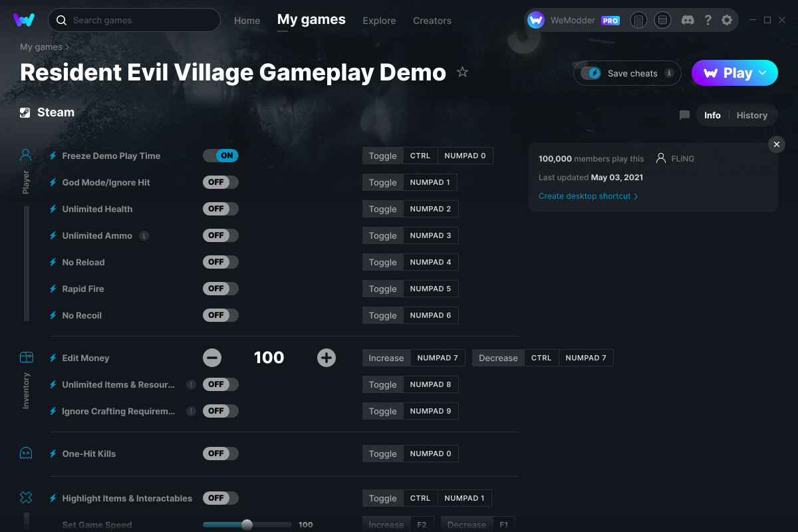Expand the Play button dropdown arrow

coord(763,73)
